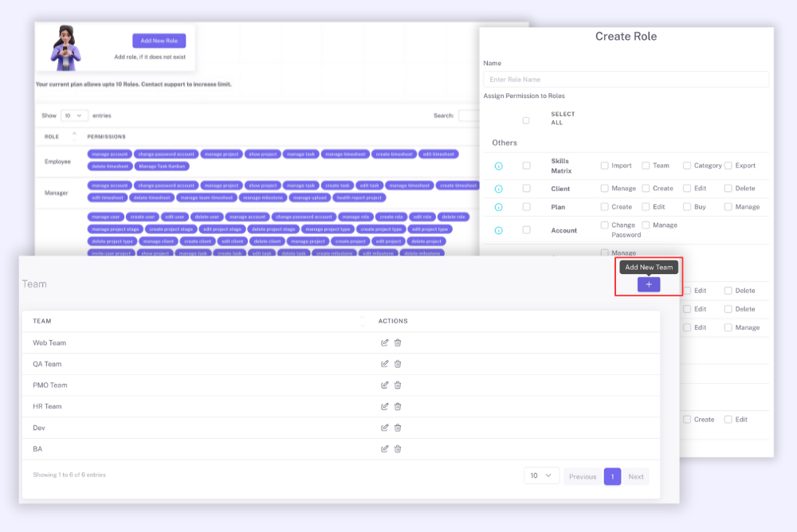Image resolution: width=797 pixels, height=532 pixels.
Task: Enable Skills Matrix Import permission
Action: click(604, 166)
